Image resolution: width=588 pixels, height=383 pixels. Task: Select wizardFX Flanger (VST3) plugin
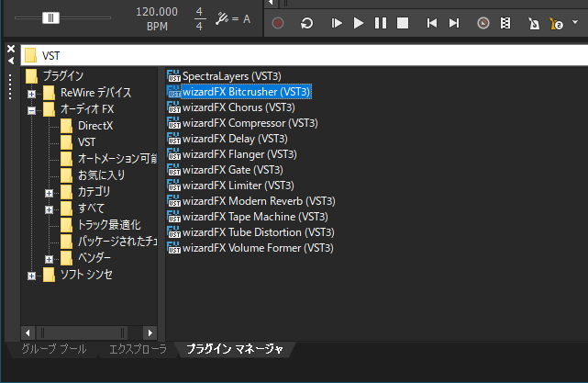pyautogui.click(x=239, y=154)
